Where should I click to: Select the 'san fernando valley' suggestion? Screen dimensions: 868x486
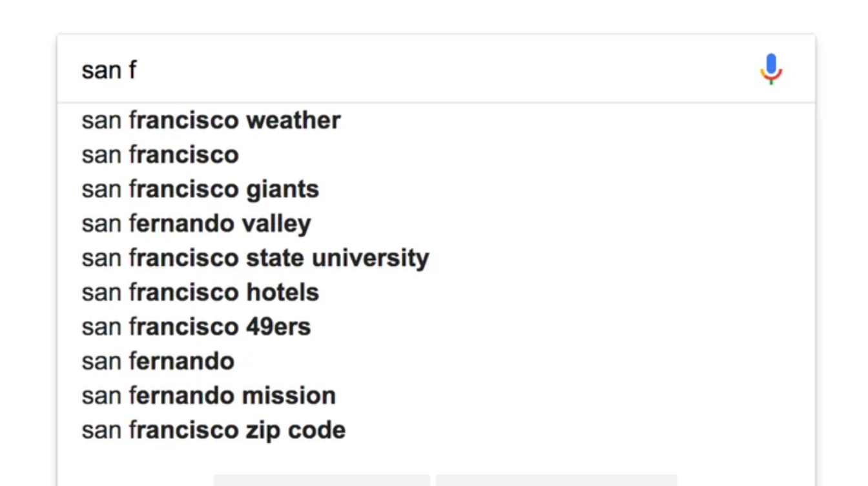(x=194, y=223)
